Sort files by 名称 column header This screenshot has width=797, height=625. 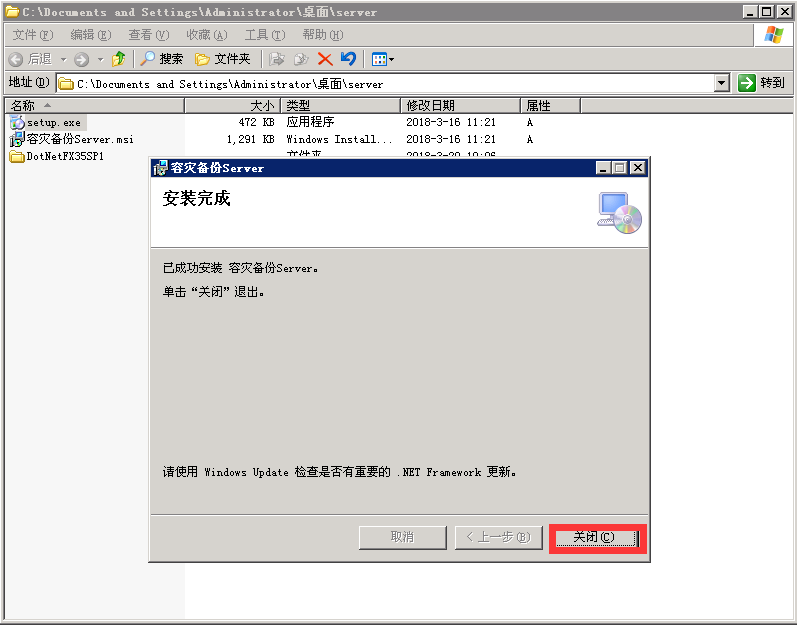[94, 105]
